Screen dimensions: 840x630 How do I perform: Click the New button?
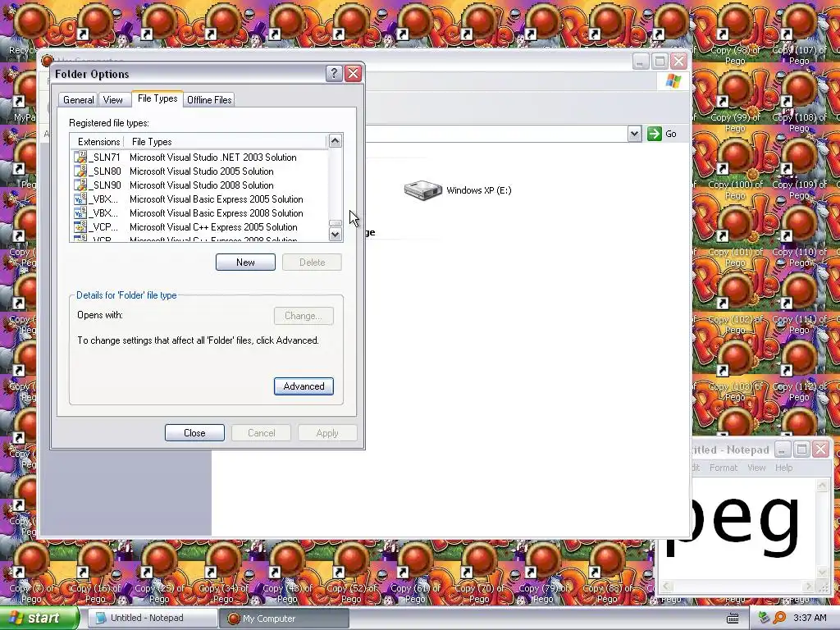click(245, 262)
